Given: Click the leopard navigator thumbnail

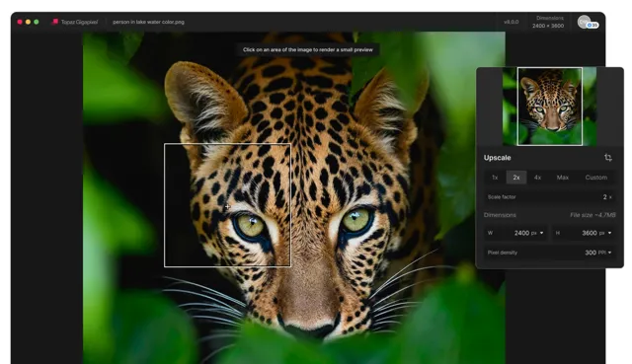Looking at the screenshot, I should click(549, 107).
